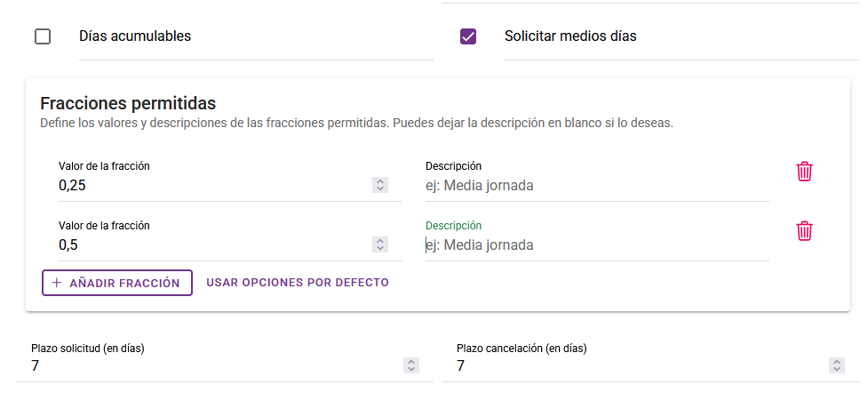868x393 pixels.
Task: Increment the Plazo solicitud days spinner
Action: point(411,363)
